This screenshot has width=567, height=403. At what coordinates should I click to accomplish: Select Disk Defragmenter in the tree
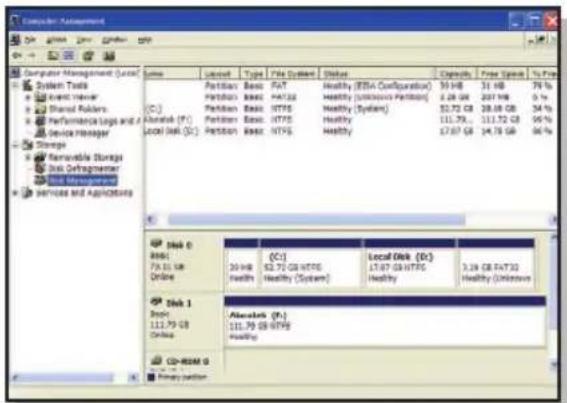(84, 169)
